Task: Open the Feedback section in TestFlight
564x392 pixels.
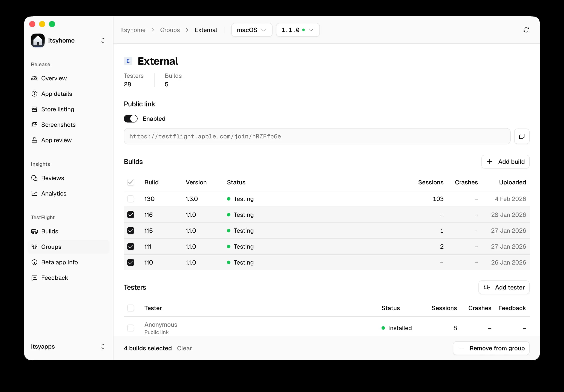Action: (x=55, y=277)
